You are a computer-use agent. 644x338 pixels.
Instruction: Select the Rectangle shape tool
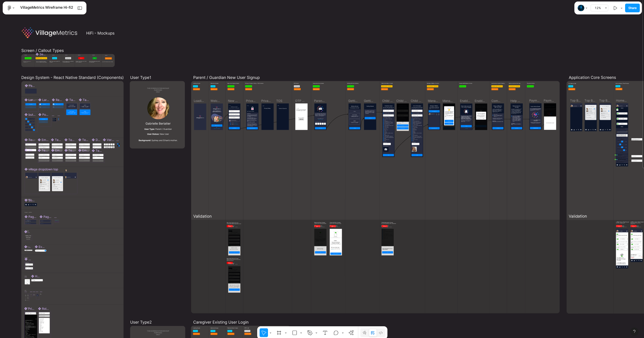click(295, 333)
